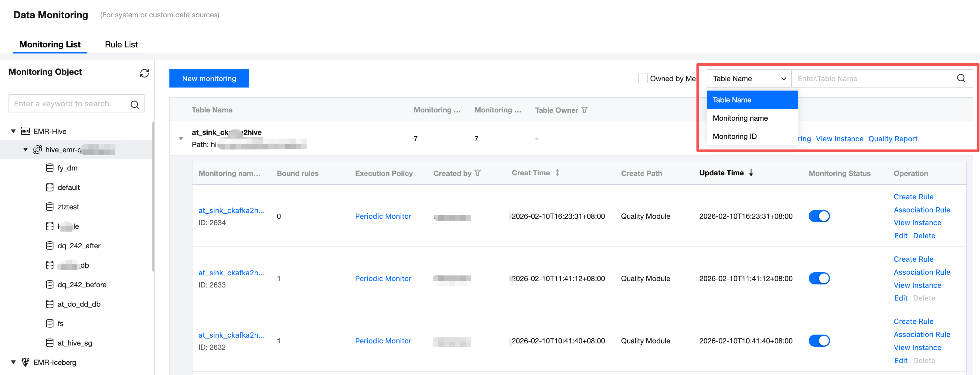Open the Table Name search type dropdown
Image resolution: width=980 pixels, height=375 pixels.
coord(748,78)
